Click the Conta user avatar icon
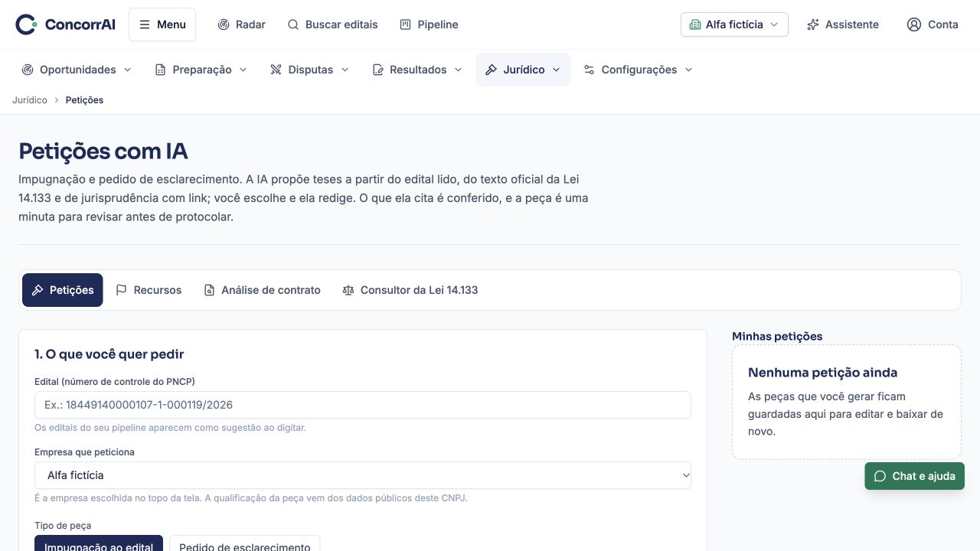Image resolution: width=980 pixels, height=551 pixels. [x=914, y=24]
